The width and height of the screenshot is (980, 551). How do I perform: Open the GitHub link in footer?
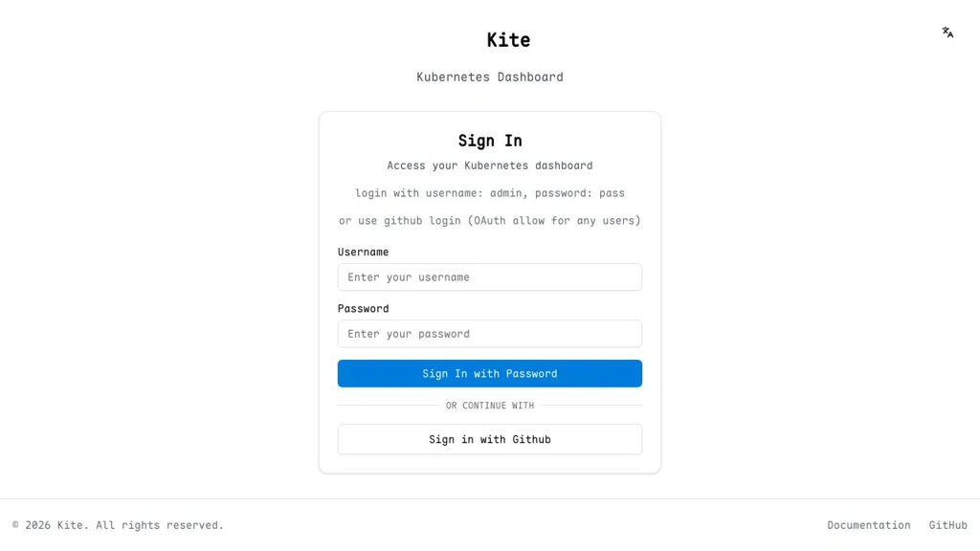point(947,525)
